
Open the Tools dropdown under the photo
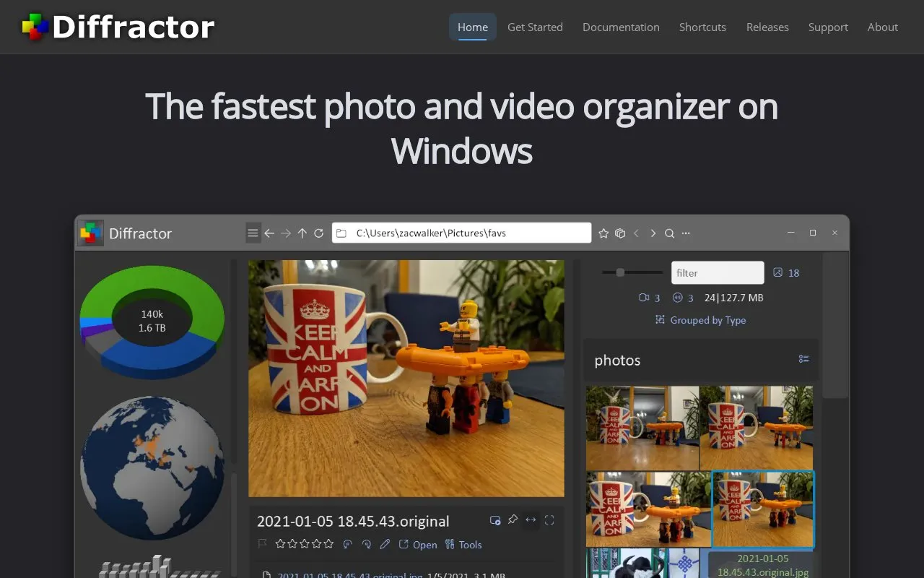point(463,545)
